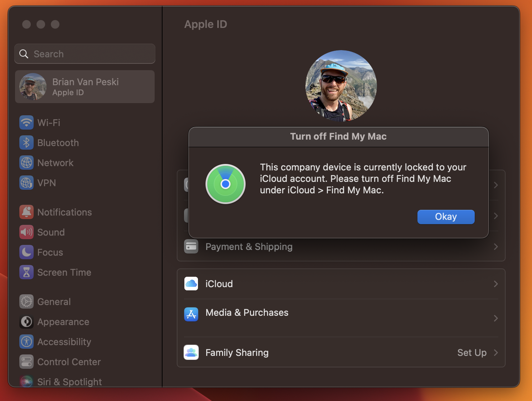Click the sidebar Brian Van Peski avatar
Image resolution: width=532 pixels, height=401 pixels.
click(33, 87)
